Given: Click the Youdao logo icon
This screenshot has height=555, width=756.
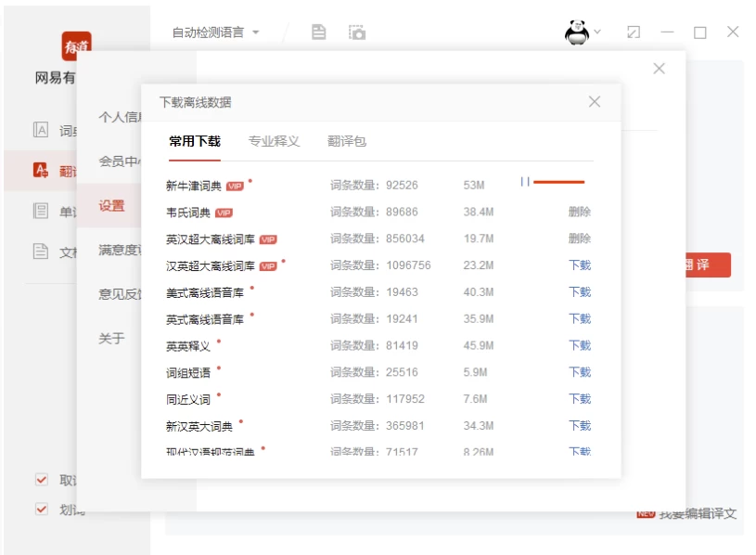Looking at the screenshot, I should 76,45.
